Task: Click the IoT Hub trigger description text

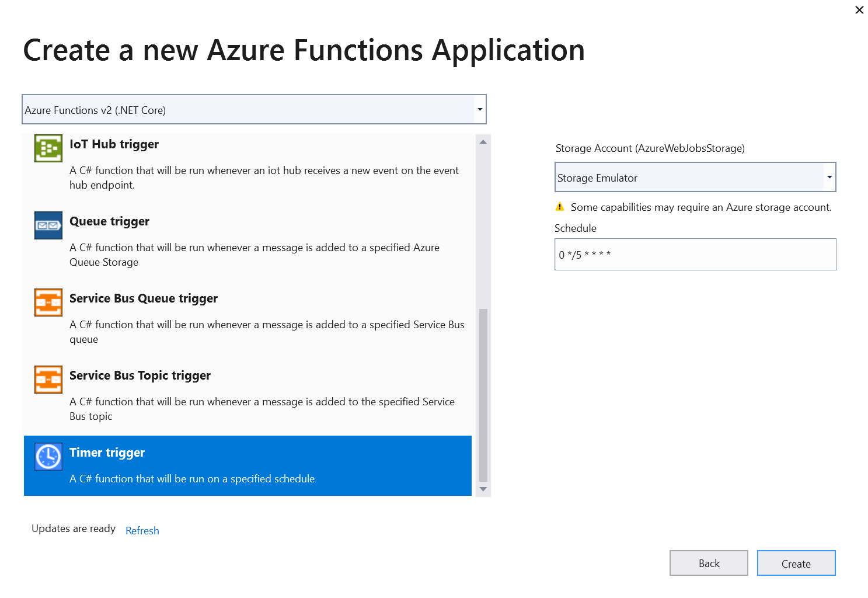Action: pos(264,178)
